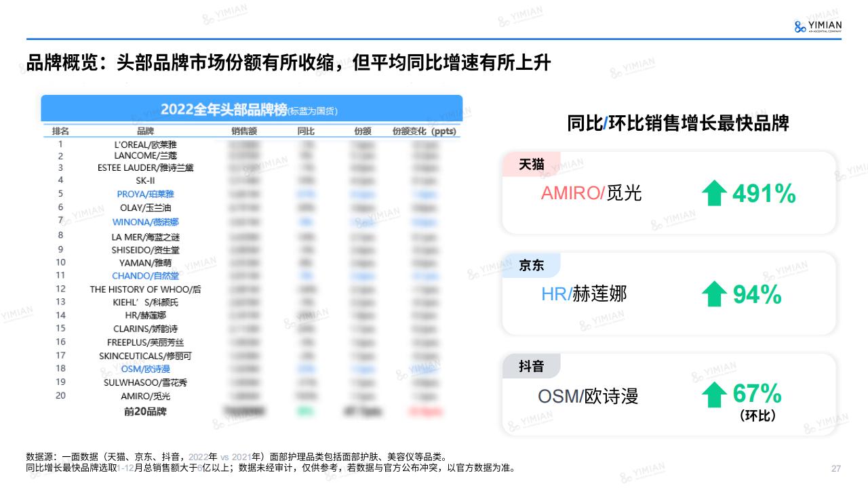Select the CHANDO/自然堂 row
Screen dimensions: 868x488
click(x=251, y=276)
